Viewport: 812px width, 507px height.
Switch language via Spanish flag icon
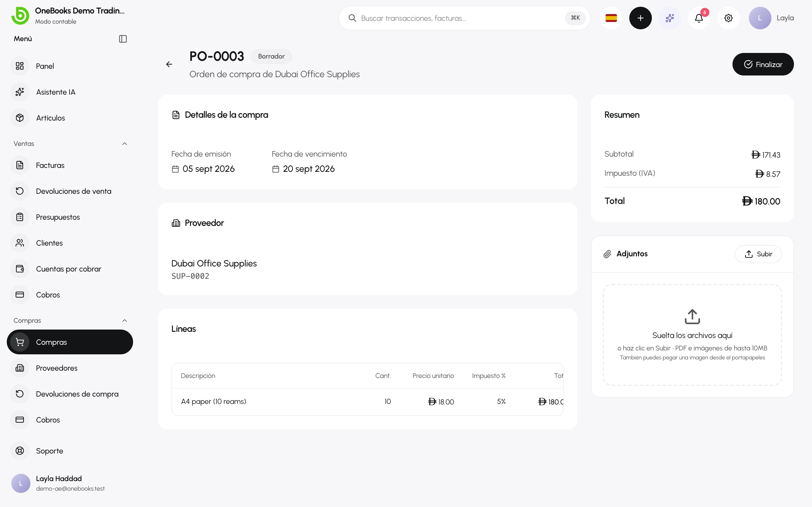(x=611, y=18)
